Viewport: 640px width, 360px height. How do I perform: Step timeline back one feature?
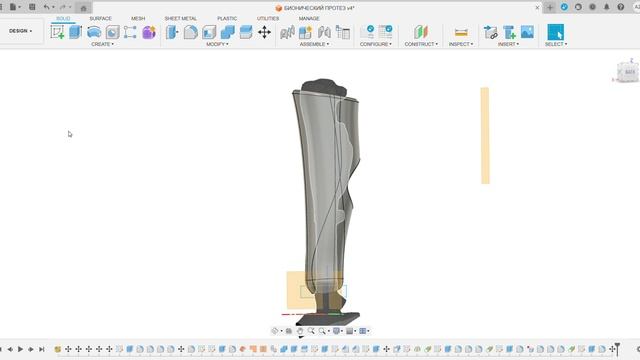coord(10,349)
